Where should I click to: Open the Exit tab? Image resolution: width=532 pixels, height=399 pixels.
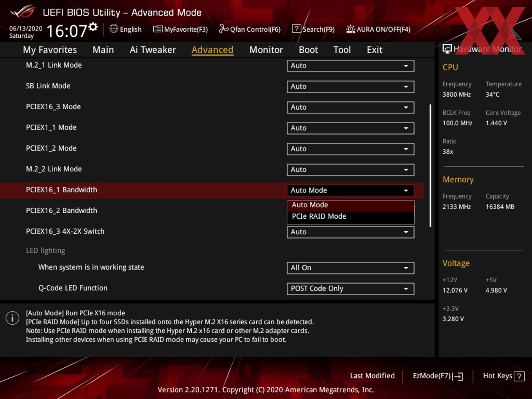click(374, 50)
